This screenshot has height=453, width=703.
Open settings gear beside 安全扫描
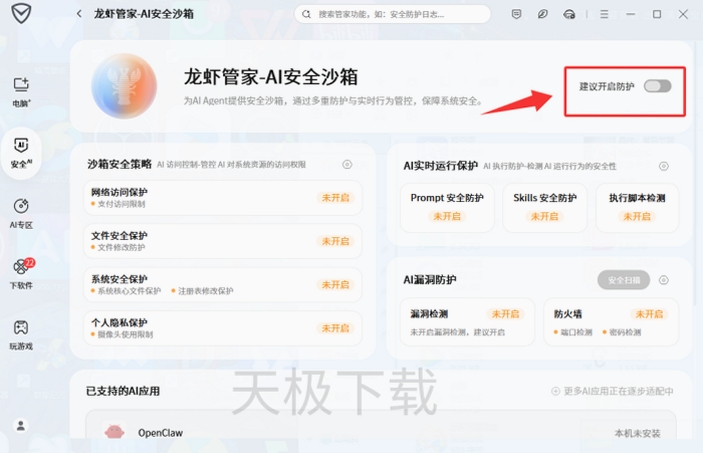664,280
